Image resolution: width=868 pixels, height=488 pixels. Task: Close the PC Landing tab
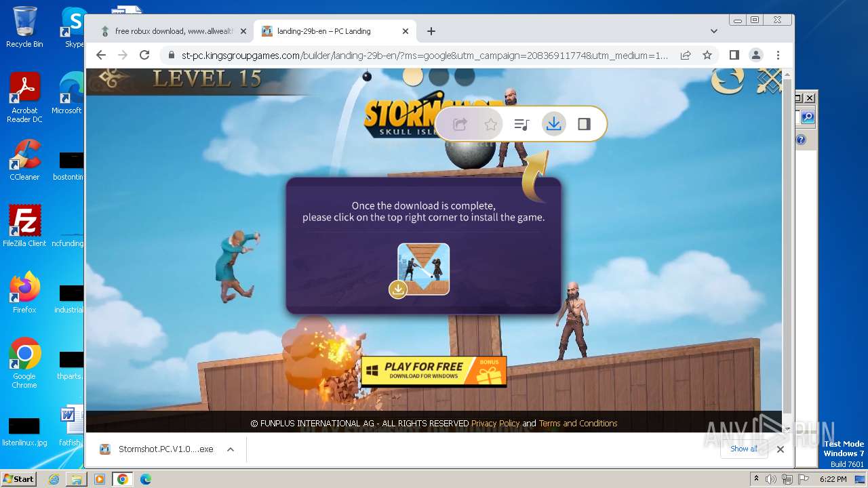(x=406, y=31)
